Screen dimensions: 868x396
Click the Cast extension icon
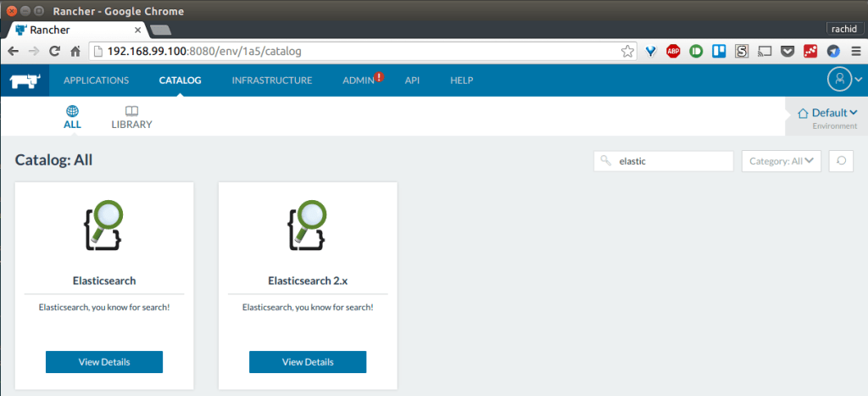(x=765, y=52)
